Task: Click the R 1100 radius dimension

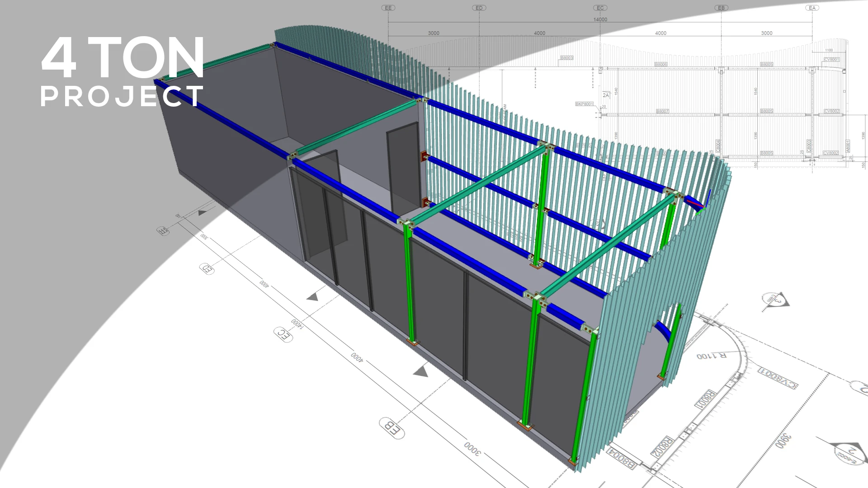Action: click(x=712, y=356)
